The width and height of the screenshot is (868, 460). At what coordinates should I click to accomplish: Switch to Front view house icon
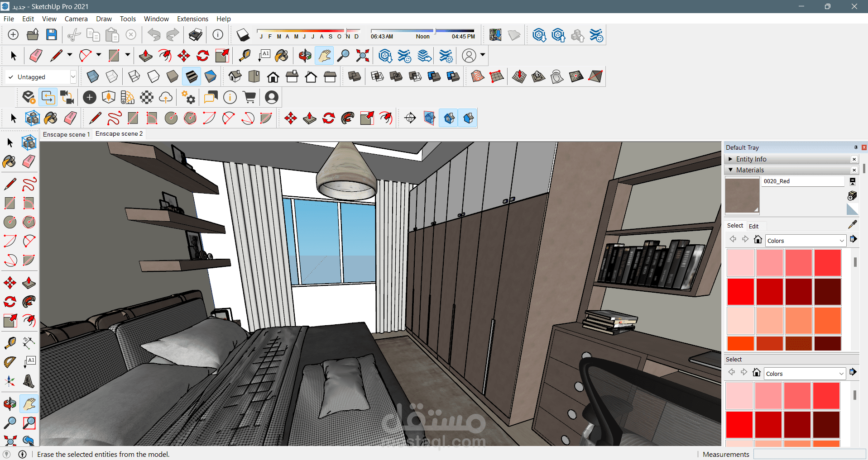tap(273, 76)
